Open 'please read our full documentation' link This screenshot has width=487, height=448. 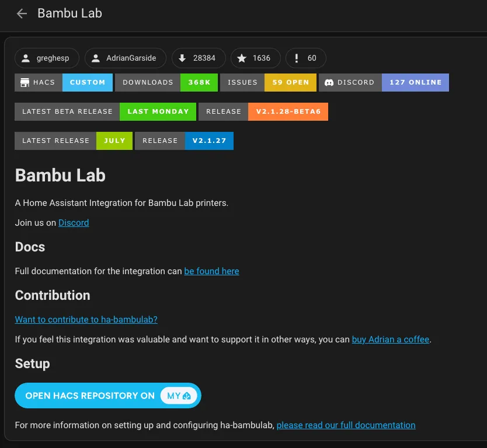coord(346,425)
